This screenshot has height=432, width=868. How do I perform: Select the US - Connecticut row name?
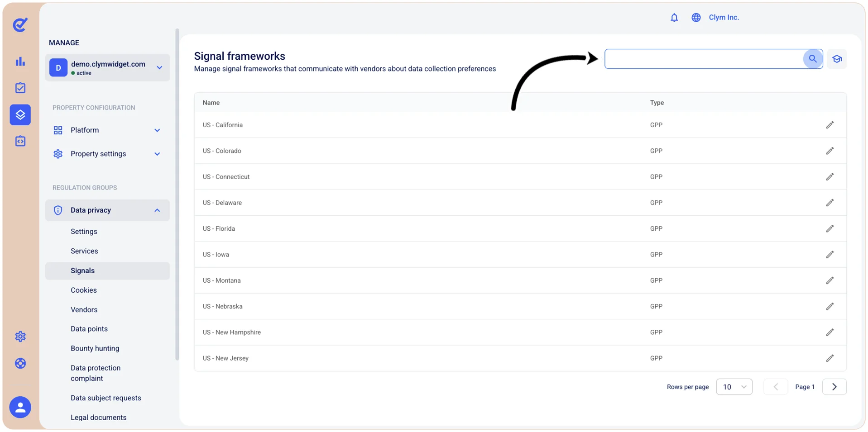click(226, 177)
